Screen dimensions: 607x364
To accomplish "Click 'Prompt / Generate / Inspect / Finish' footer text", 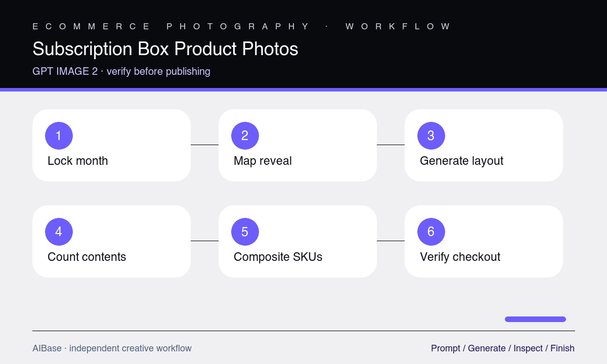I will coord(503,348).
